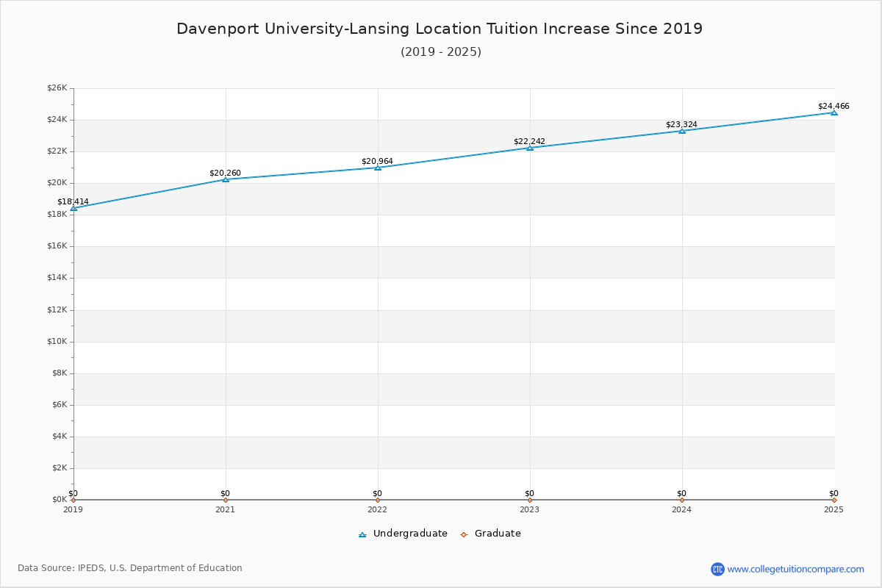Click the $0 label above 2021
This screenshot has height=588, width=882.
point(225,493)
